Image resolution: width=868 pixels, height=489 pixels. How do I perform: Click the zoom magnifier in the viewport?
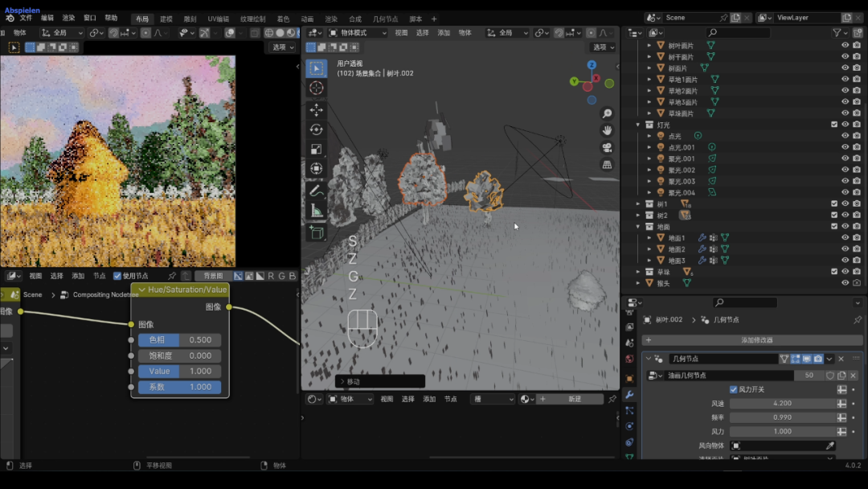coord(608,113)
